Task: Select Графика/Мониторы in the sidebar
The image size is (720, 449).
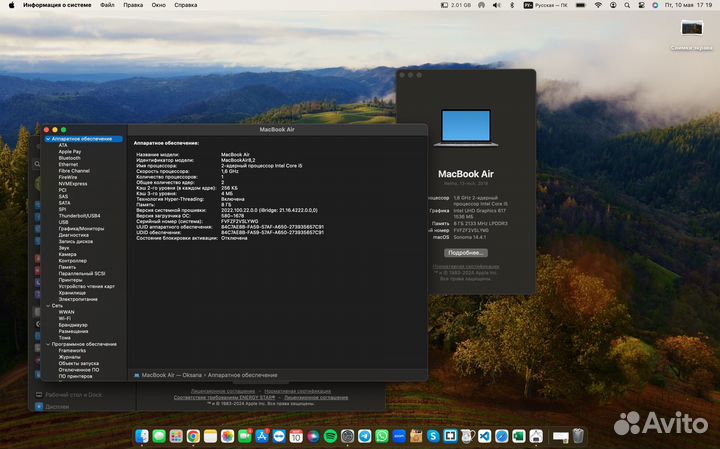Action: [81, 229]
